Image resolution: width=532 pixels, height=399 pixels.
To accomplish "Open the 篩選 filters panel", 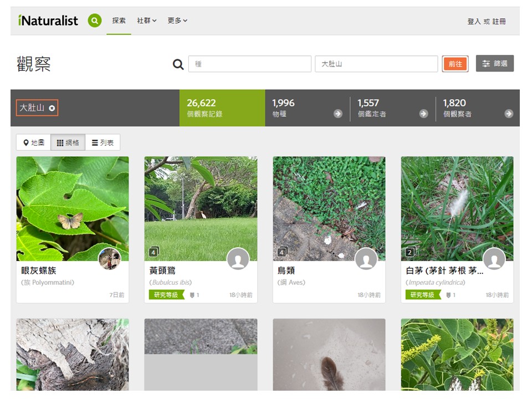I will click(x=494, y=64).
